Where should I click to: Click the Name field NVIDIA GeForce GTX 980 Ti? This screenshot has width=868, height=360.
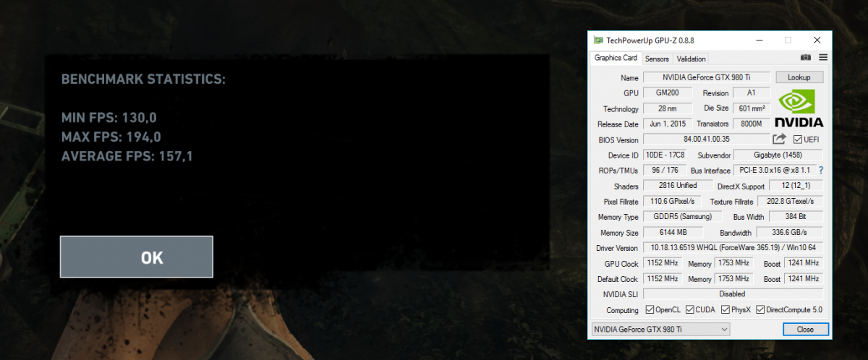[x=707, y=77]
